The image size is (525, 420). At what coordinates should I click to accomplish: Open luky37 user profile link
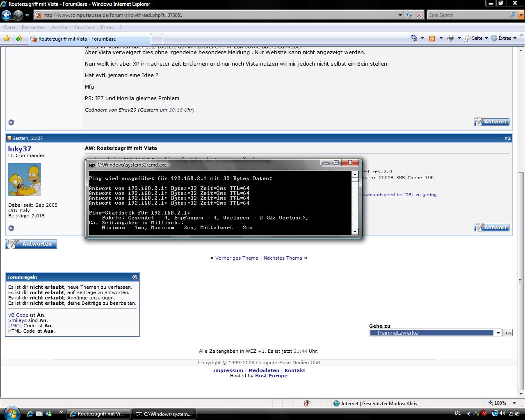(x=20, y=149)
